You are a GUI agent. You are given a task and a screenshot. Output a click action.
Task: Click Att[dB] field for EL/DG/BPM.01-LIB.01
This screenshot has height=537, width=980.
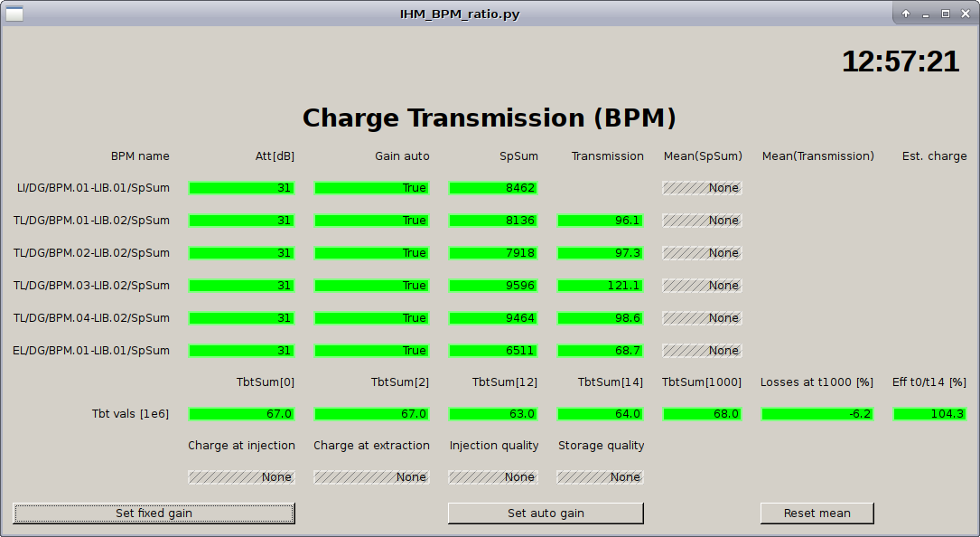click(x=241, y=351)
